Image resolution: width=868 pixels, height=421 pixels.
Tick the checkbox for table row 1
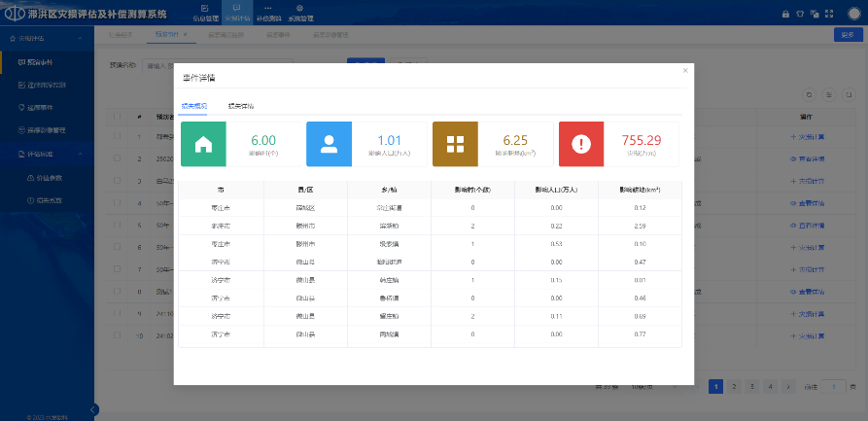pyautogui.click(x=118, y=137)
